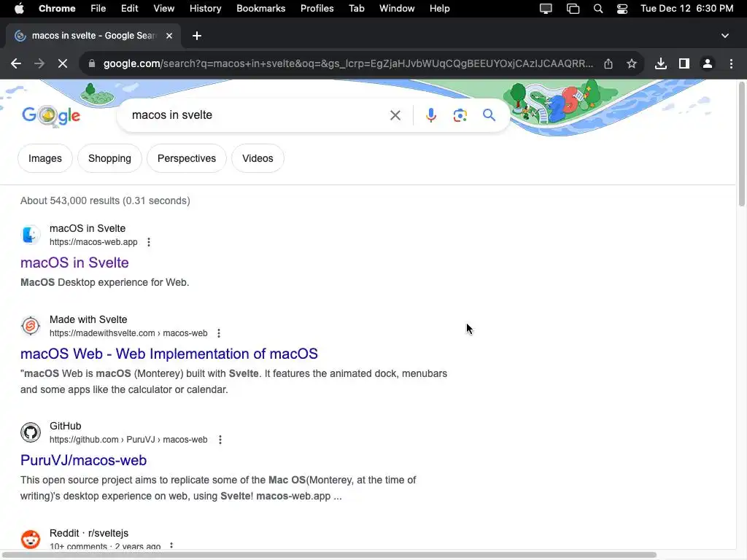Open the Profiles menu
Screen dimensions: 747x560
pos(317,9)
